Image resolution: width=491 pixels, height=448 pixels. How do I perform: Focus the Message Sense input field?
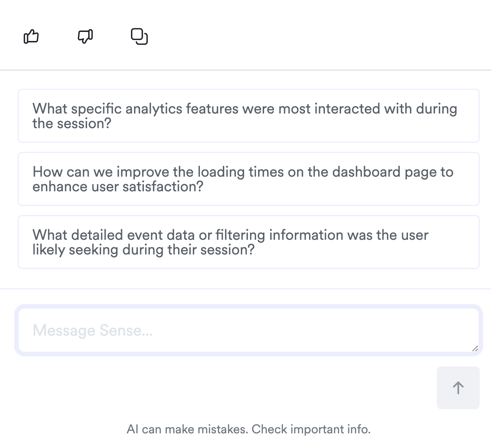(248, 330)
